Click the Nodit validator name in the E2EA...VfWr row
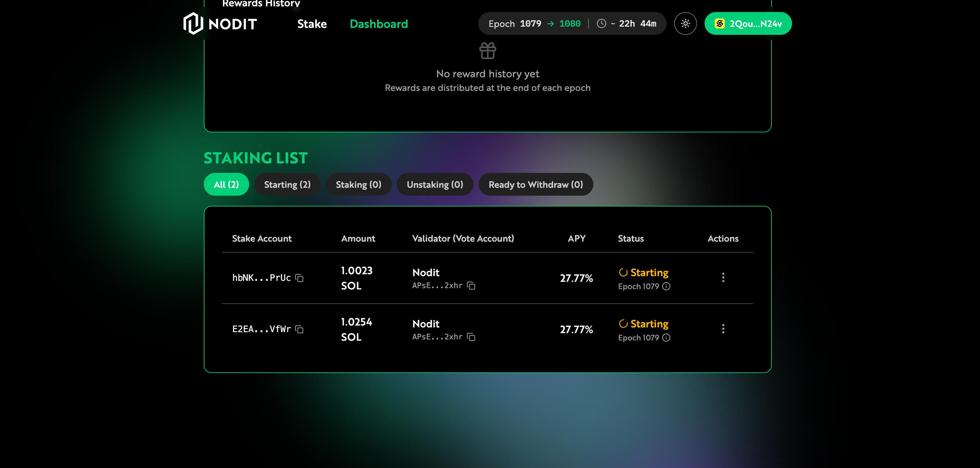The height and width of the screenshot is (468, 980). click(x=426, y=324)
